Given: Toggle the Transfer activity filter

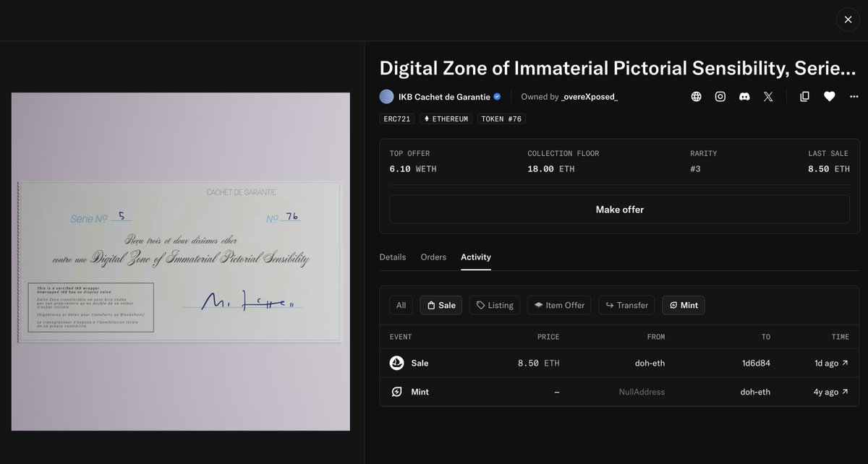Looking at the screenshot, I should click(626, 305).
